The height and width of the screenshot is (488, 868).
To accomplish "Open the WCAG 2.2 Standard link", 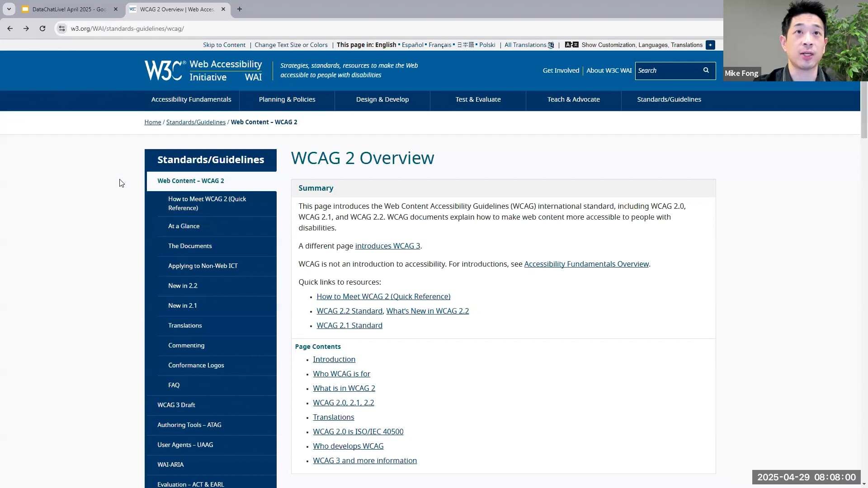I will [x=349, y=311].
